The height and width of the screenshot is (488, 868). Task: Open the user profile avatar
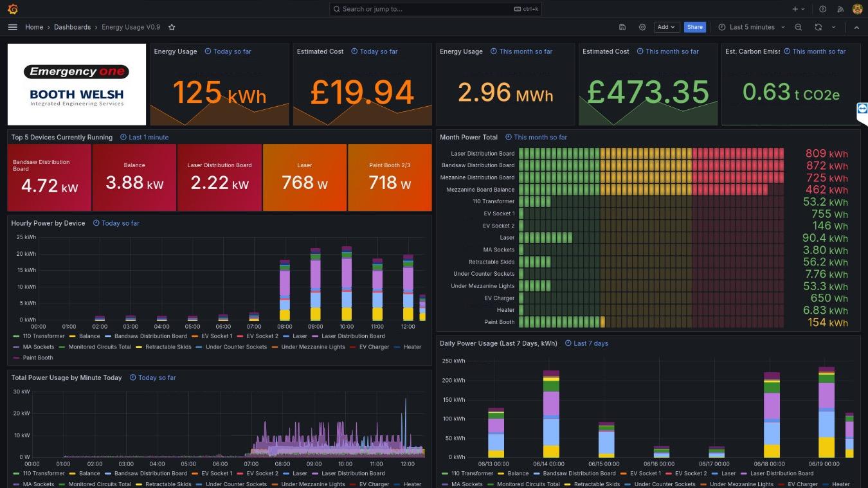click(857, 9)
